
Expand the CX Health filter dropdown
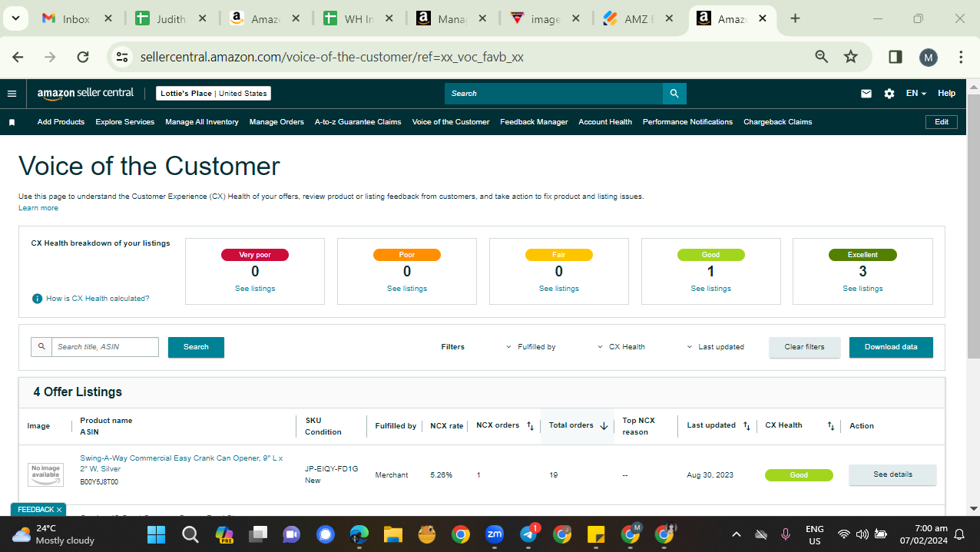point(621,347)
